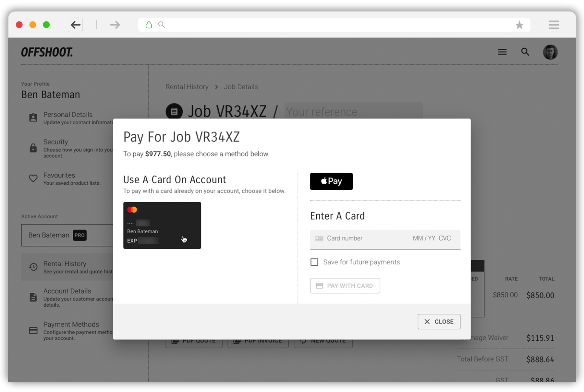Screen dimensions: 584x392
Task: Open Account Details in the sidebar
Action: coord(67,297)
